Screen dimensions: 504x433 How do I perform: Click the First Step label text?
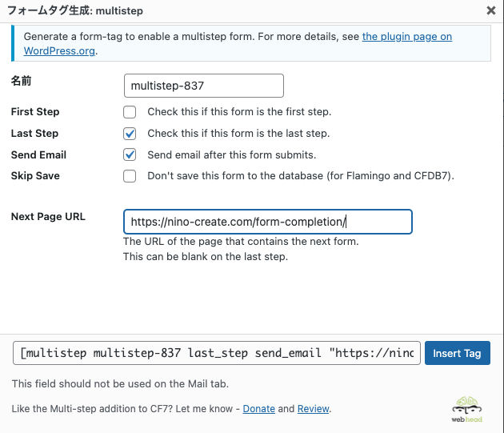point(35,111)
